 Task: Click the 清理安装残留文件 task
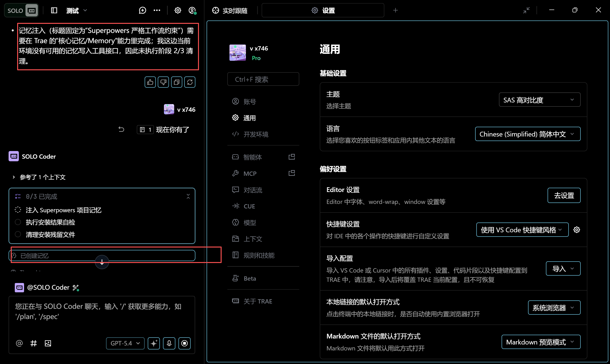(x=50, y=234)
